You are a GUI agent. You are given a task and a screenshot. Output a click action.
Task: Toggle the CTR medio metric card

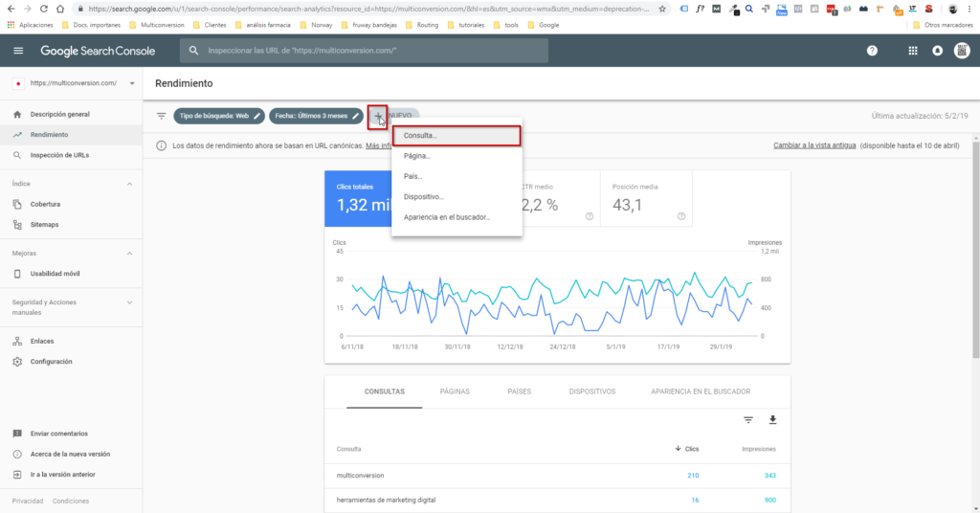[561, 199]
